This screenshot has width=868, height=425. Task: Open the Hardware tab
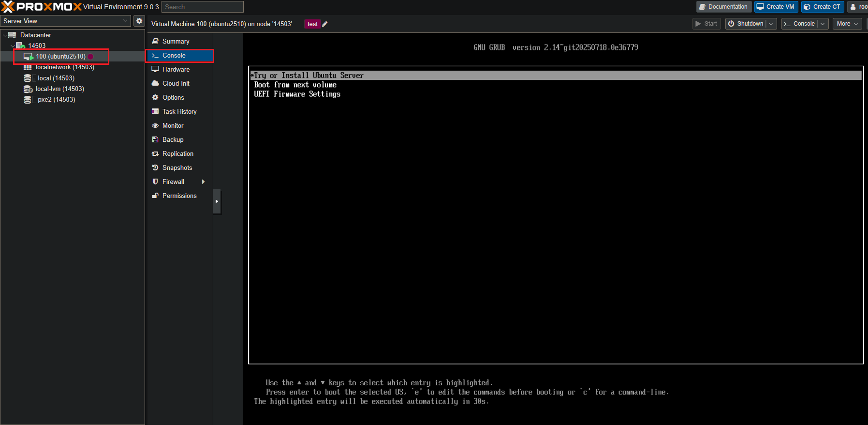click(176, 70)
